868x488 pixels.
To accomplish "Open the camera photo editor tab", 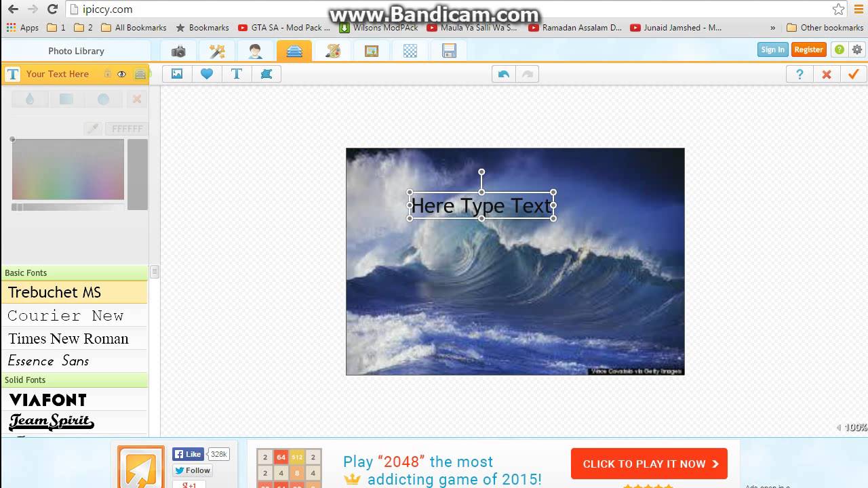I will pos(178,51).
